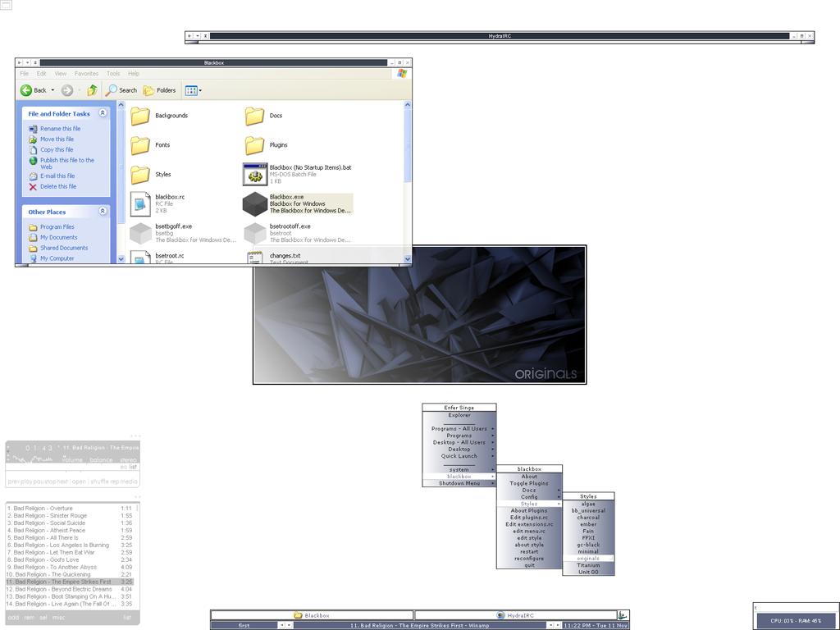Select the Blackbox.exe cube icon
This screenshot has width=840, height=630.
click(255, 203)
